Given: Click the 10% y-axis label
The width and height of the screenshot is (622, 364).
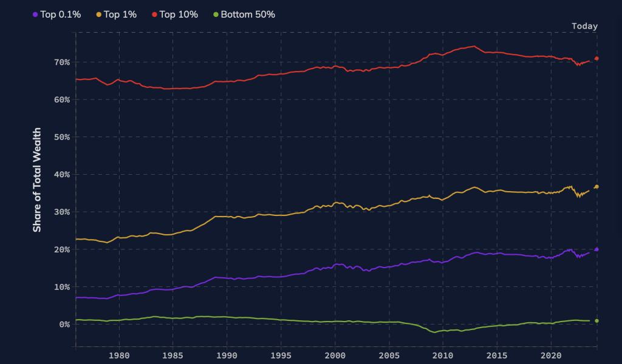Looking at the screenshot, I should [x=62, y=287].
